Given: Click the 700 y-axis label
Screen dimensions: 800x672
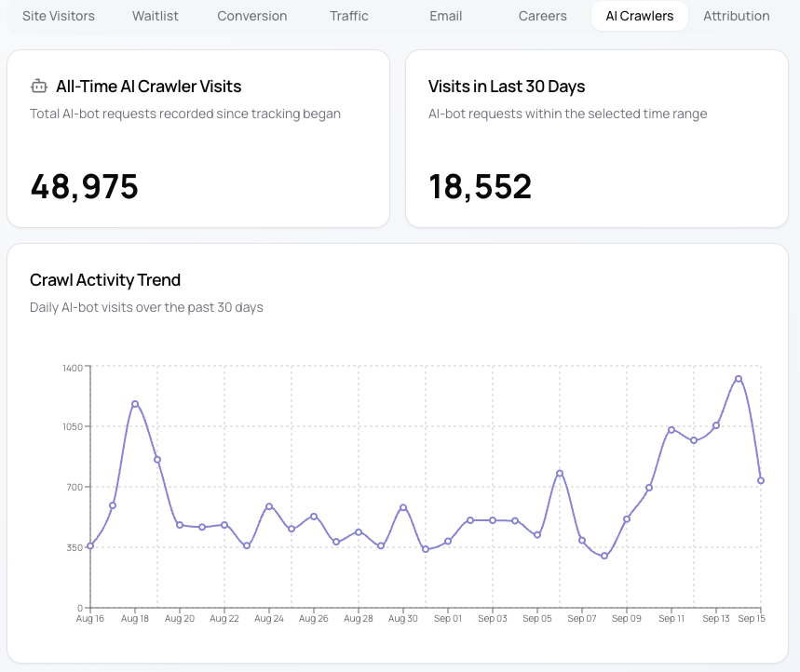Looking at the screenshot, I should pyautogui.click(x=75, y=488).
